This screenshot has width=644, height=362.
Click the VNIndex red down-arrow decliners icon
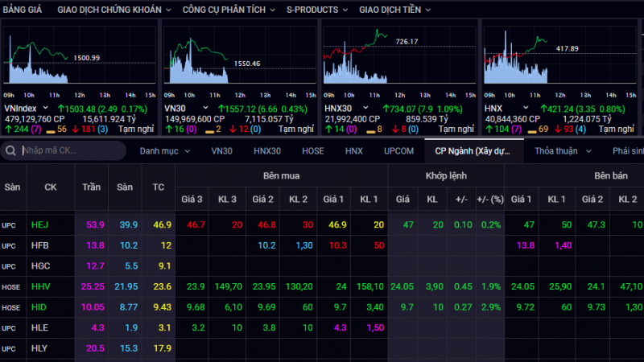tap(75, 130)
